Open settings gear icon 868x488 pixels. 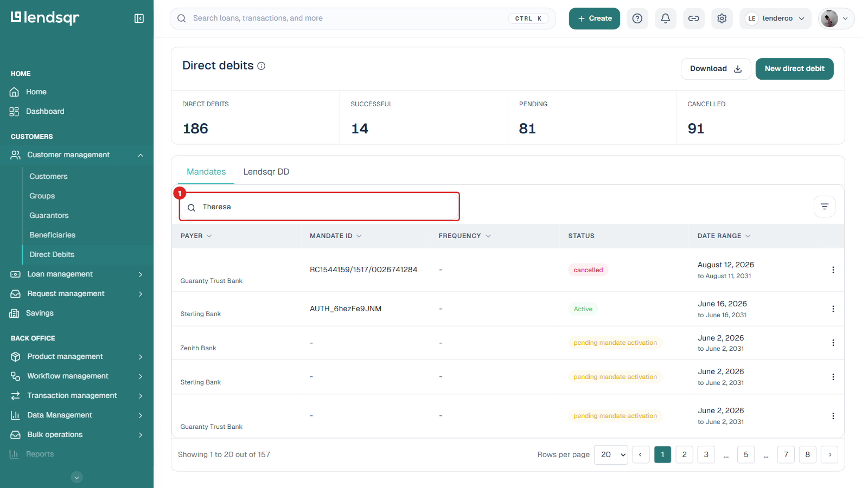point(722,18)
